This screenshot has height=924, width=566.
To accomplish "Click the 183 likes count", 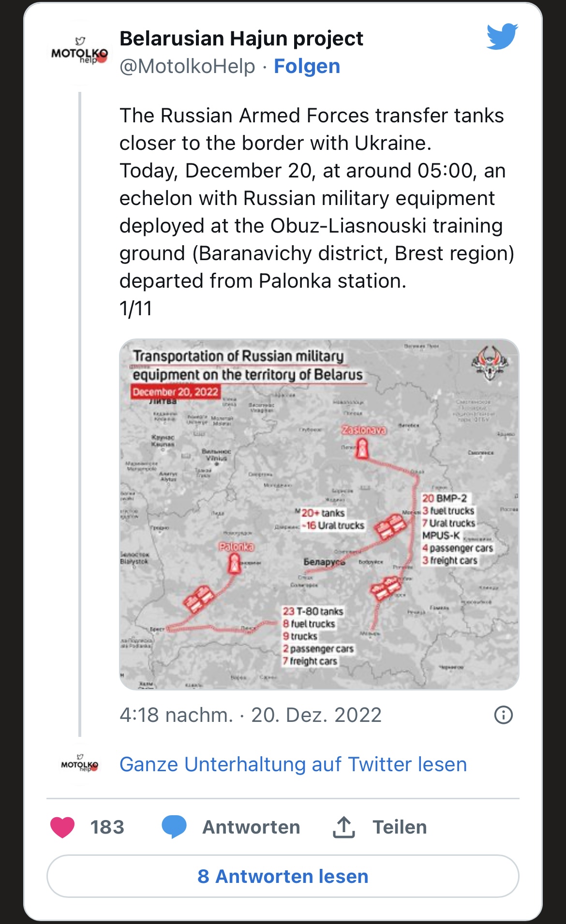I will tap(107, 827).
